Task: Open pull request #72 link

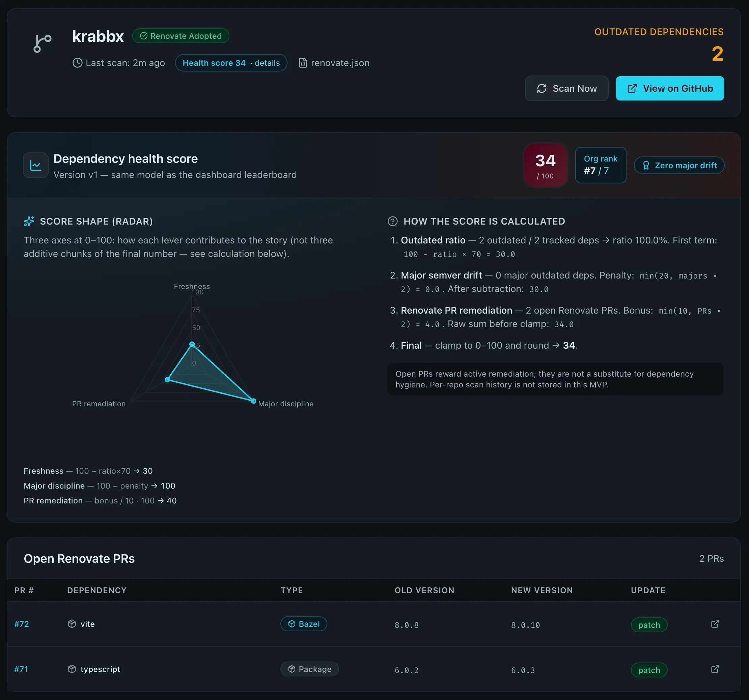Action: click(22, 624)
